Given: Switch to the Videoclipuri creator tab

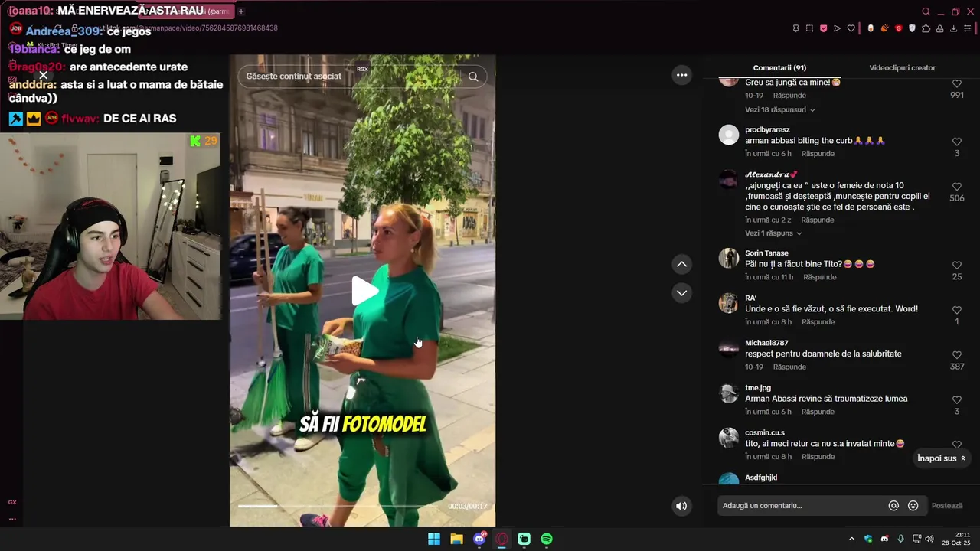Looking at the screenshot, I should tap(902, 68).
